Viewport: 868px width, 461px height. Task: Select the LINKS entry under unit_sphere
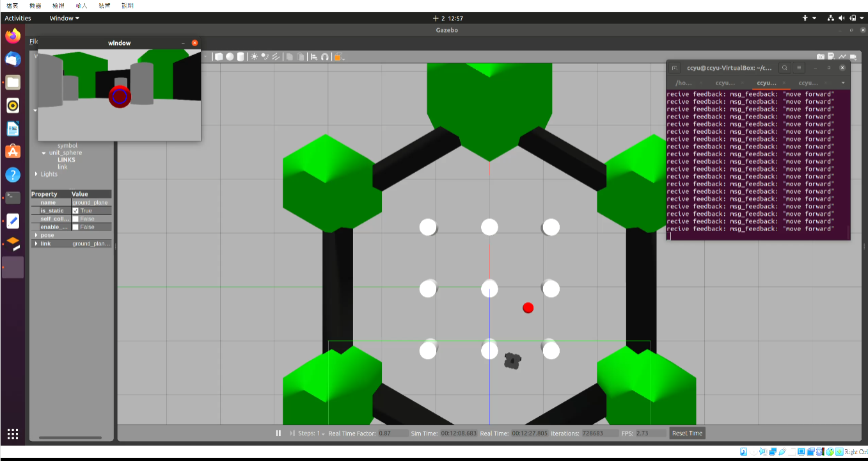coord(66,159)
